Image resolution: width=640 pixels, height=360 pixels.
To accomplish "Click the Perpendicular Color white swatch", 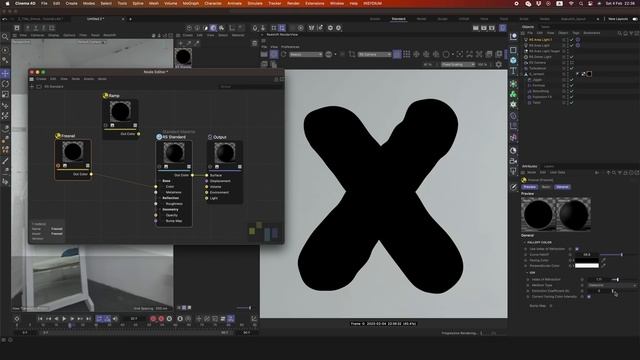I will [x=587, y=266].
